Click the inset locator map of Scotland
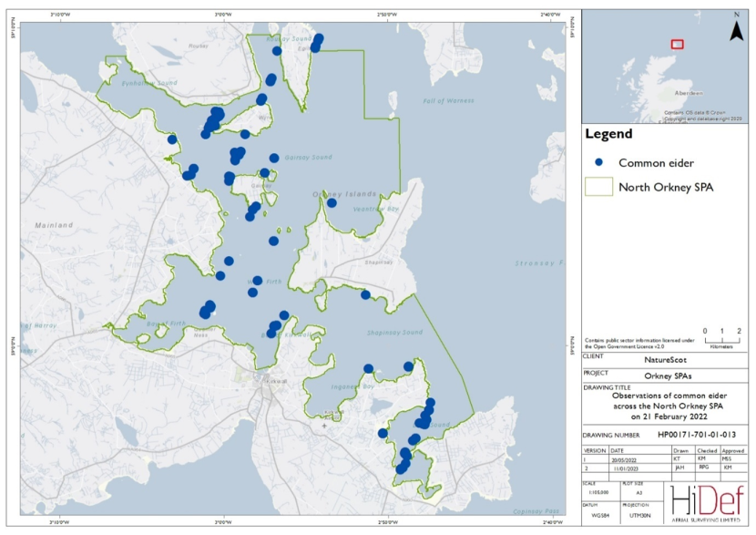This screenshot has width=756, height=535. (665, 67)
